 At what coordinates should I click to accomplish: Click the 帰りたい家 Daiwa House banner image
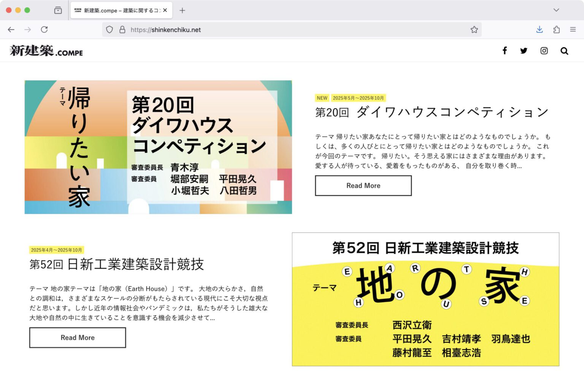pos(158,147)
